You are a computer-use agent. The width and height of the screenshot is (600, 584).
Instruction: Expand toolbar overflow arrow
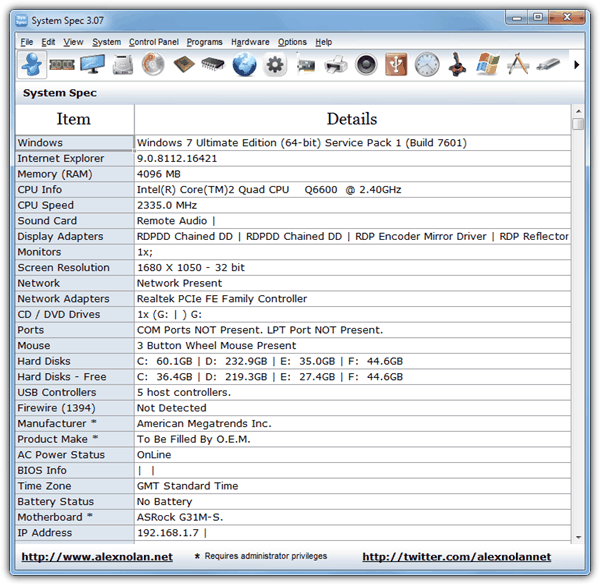[577, 65]
